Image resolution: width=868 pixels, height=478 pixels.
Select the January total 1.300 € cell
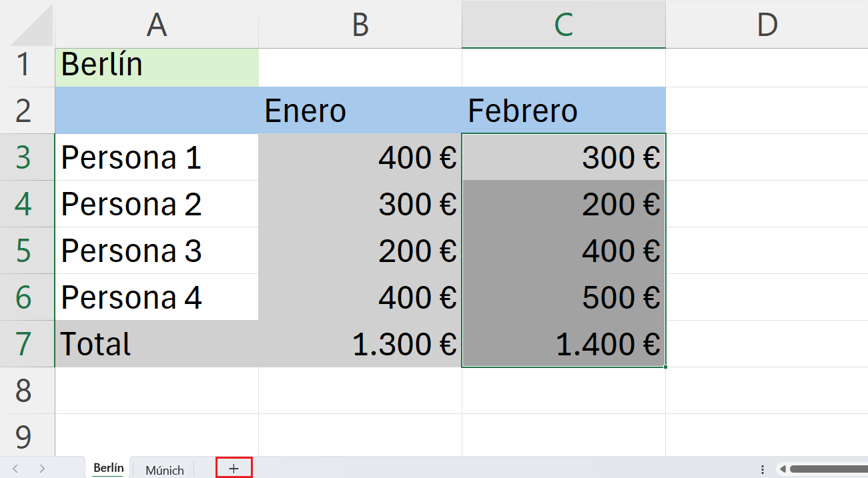(x=360, y=344)
